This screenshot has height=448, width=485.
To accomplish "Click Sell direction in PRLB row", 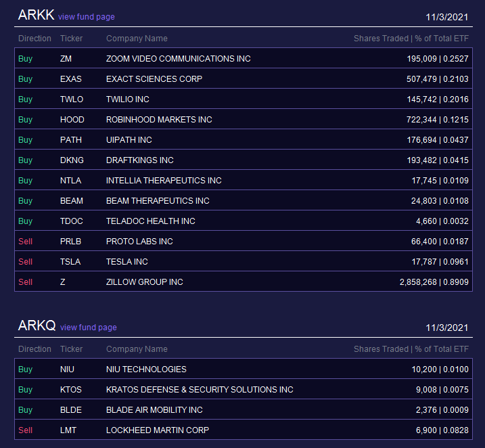I will click(x=25, y=242).
